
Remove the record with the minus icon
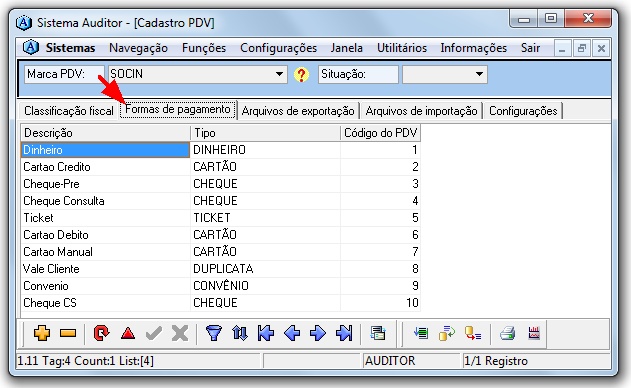68,333
